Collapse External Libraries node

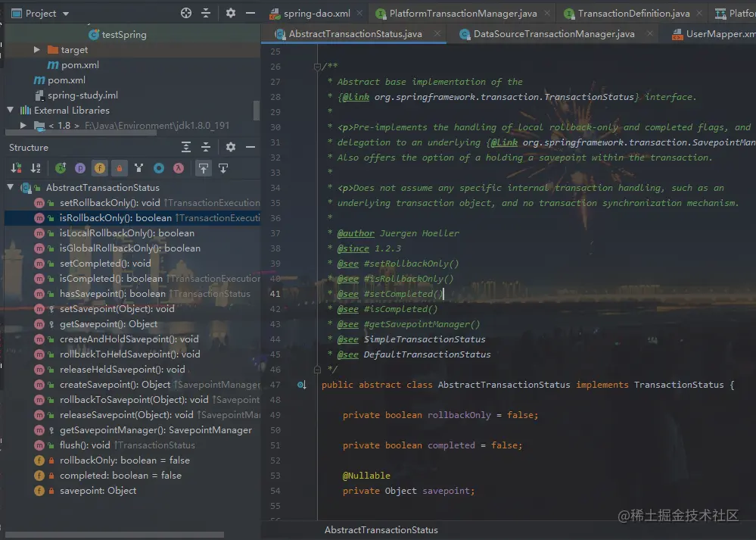[10, 110]
